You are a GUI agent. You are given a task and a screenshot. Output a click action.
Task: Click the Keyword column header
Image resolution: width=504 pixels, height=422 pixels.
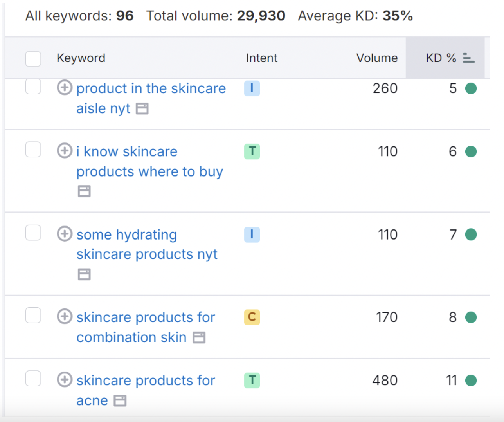tap(81, 58)
